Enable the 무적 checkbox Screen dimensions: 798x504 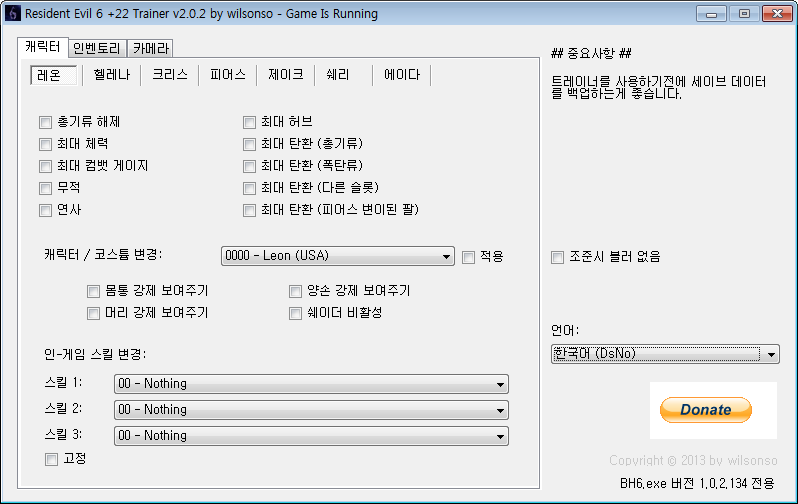tap(45, 188)
